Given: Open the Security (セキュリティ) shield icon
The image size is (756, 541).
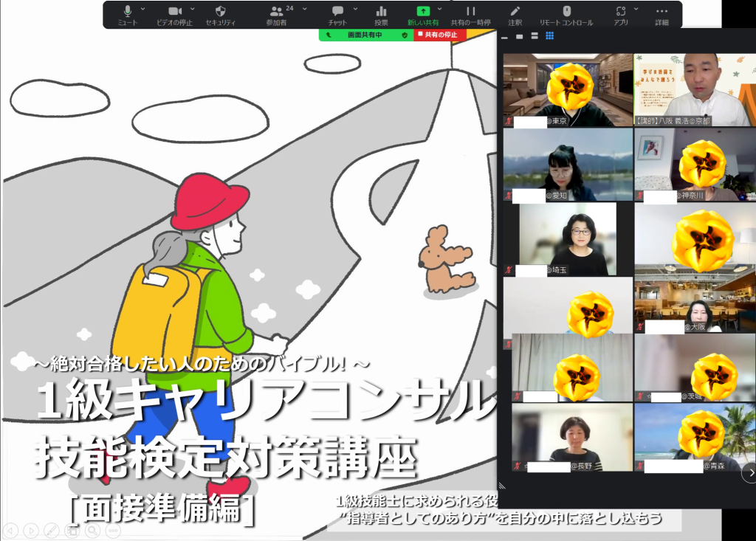Looking at the screenshot, I should point(220,12).
